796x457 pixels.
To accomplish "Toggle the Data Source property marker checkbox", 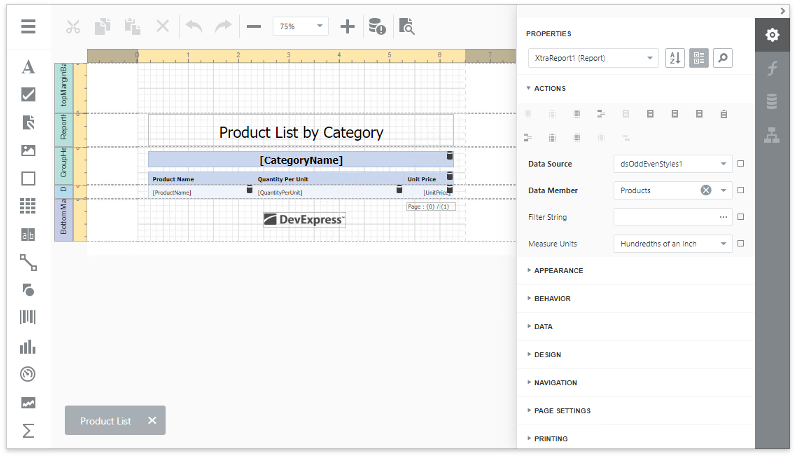I will pos(740,163).
